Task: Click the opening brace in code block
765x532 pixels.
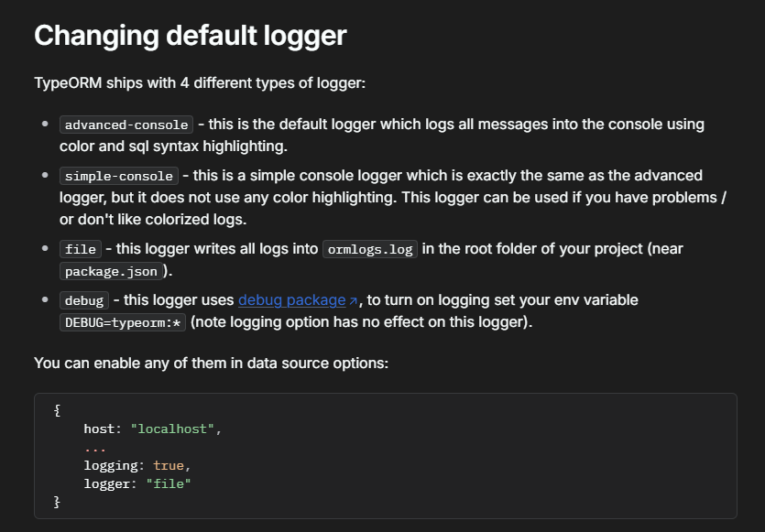Action: click(x=57, y=410)
